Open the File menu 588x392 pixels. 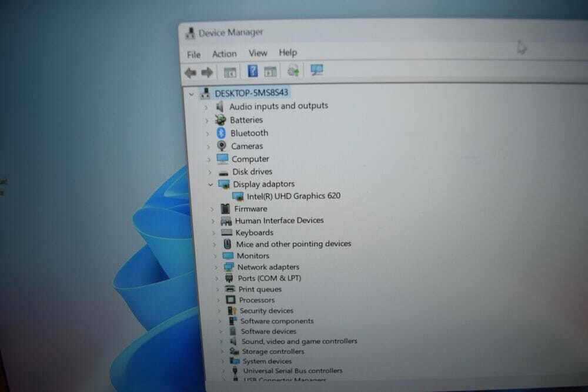tap(193, 55)
